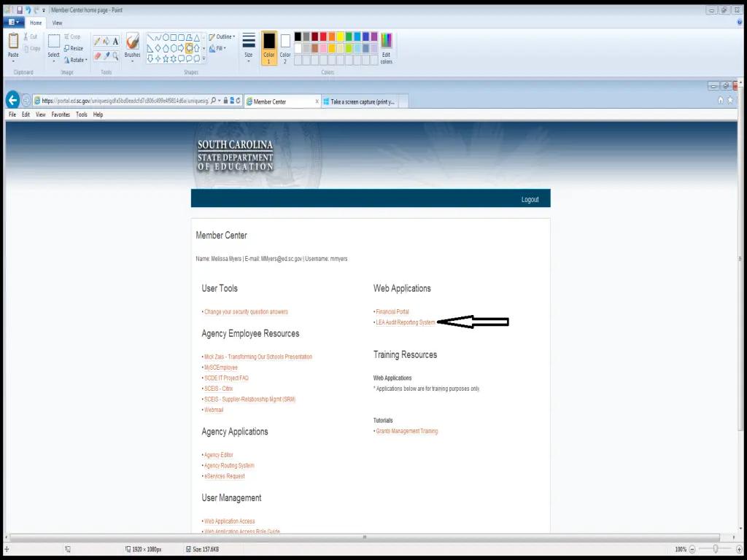The height and width of the screenshot is (560, 747).
Task: Open the Brushes dropdown arrow
Action: 133,61
